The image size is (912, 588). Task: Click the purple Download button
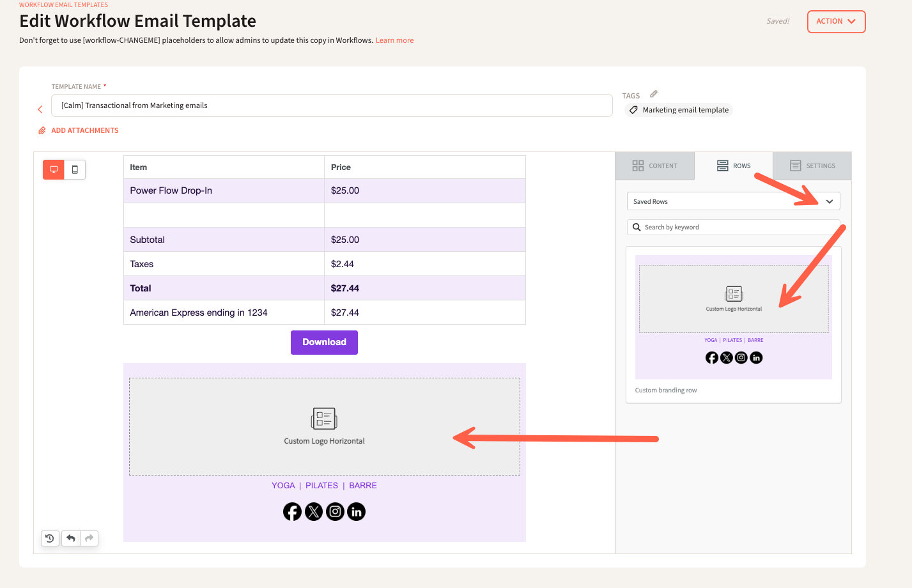[x=324, y=342]
